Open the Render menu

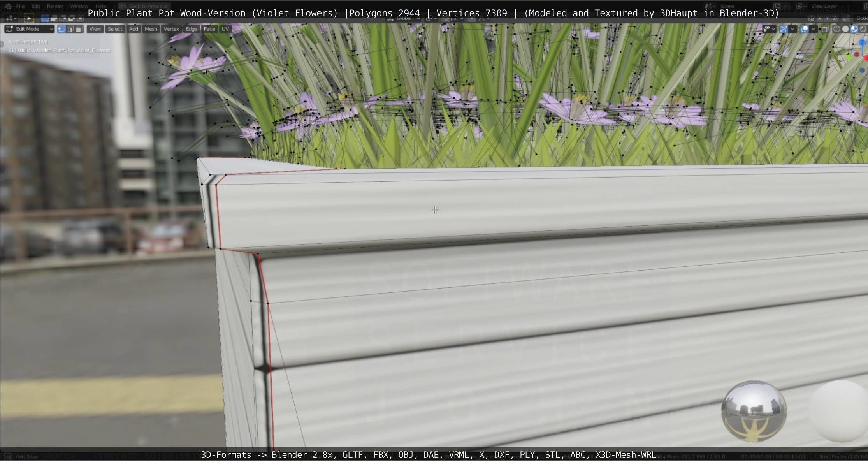click(55, 6)
